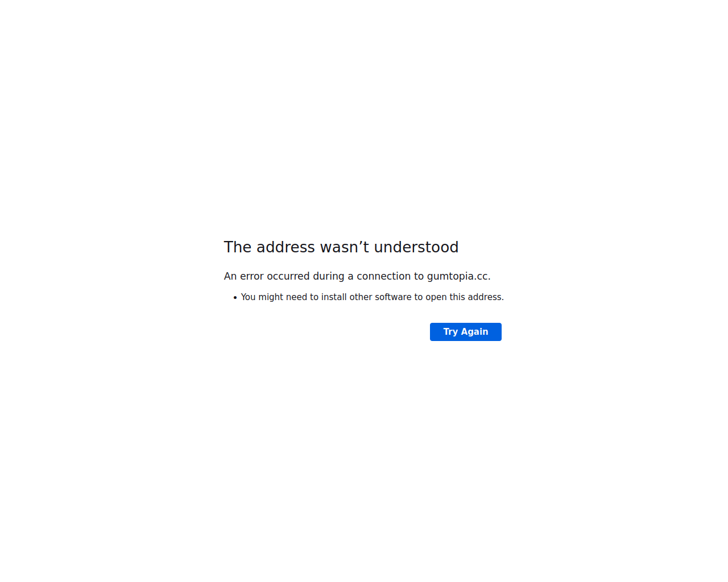Screen dimensions: 728x582
Task: Click the word "wasn't" in the heading
Action: pyautogui.click(x=345, y=247)
